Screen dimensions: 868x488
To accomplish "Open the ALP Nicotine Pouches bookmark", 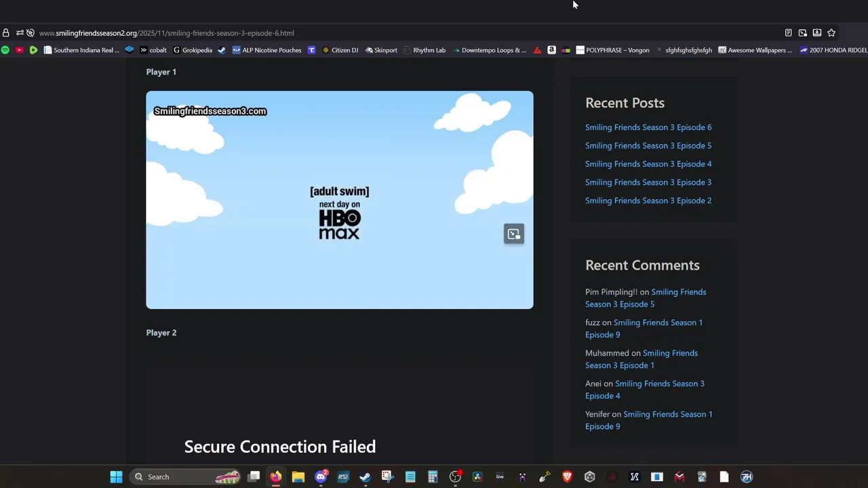I will (x=267, y=50).
